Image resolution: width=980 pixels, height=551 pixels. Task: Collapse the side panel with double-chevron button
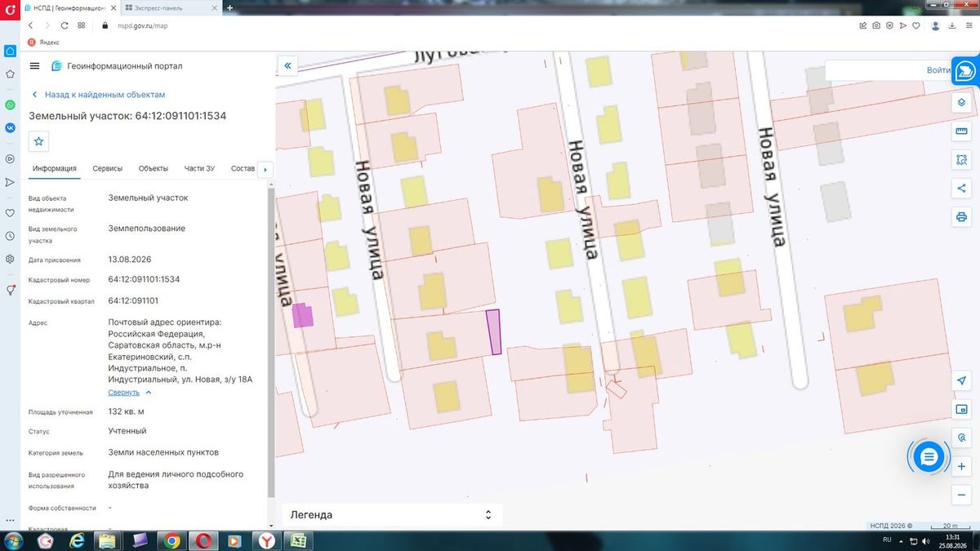[x=287, y=66]
